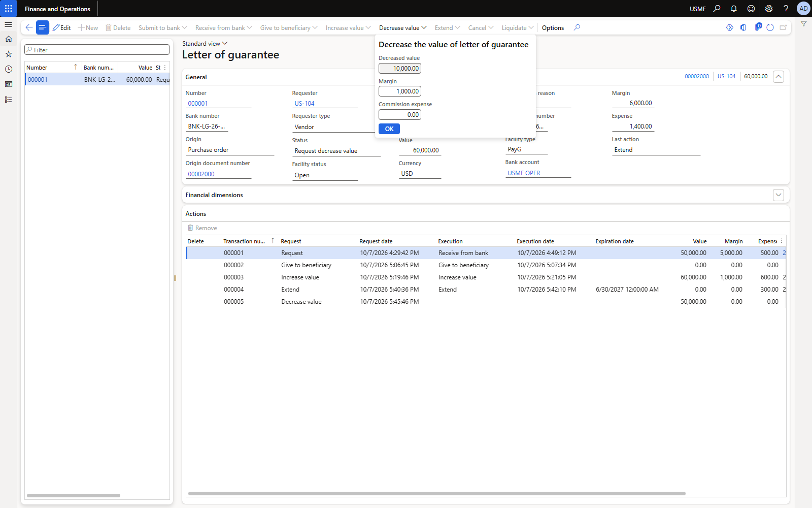
Task: Refresh the page with the refresh icon
Action: (x=770, y=27)
